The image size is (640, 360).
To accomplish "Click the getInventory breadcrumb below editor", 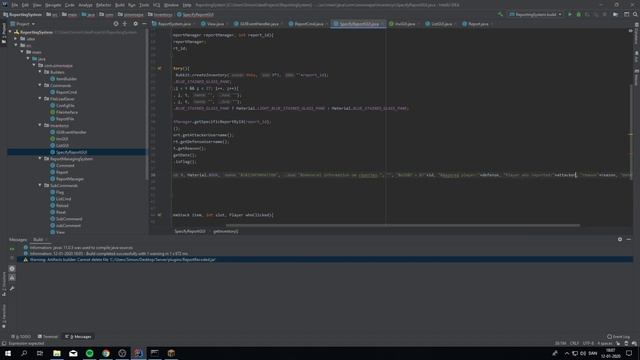I will (226, 231).
